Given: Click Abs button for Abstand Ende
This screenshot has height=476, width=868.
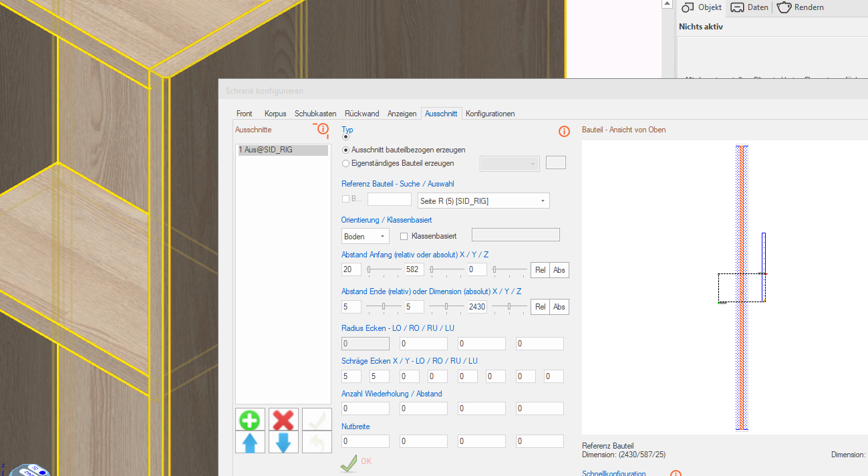Looking at the screenshot, I should point(559,307).
